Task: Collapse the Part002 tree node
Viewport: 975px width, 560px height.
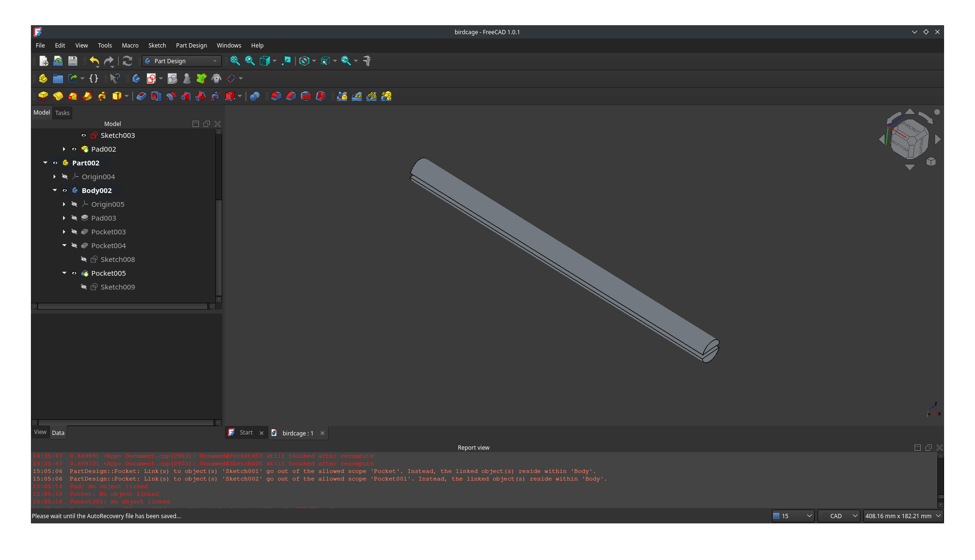Action: [45, 163]
